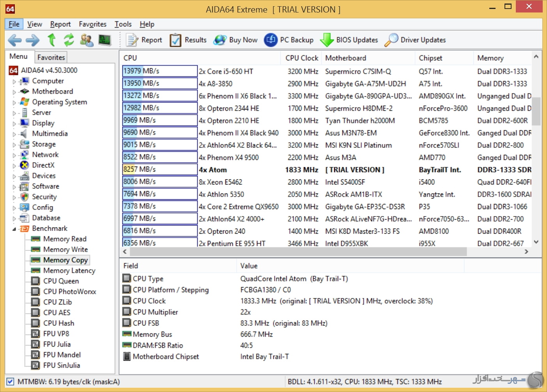
Task: Expand the Display tree node
Action: click(14, 124)
